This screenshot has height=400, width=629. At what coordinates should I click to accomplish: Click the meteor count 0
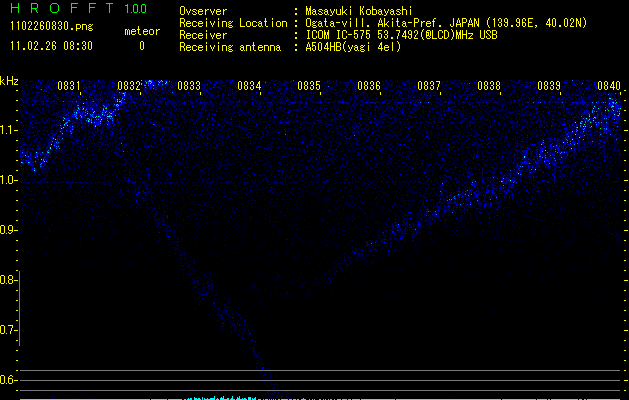142,46
